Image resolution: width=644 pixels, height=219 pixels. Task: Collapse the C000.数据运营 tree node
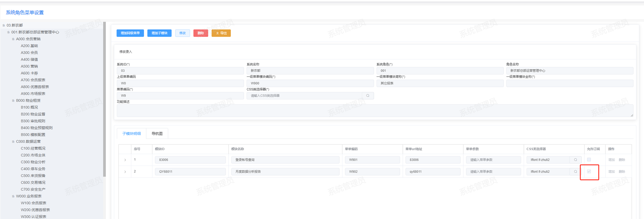pos(13,141)
